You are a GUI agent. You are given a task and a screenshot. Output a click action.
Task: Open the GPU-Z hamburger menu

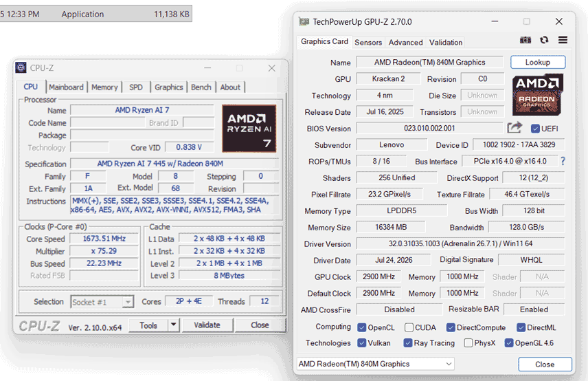click(563, 40)
